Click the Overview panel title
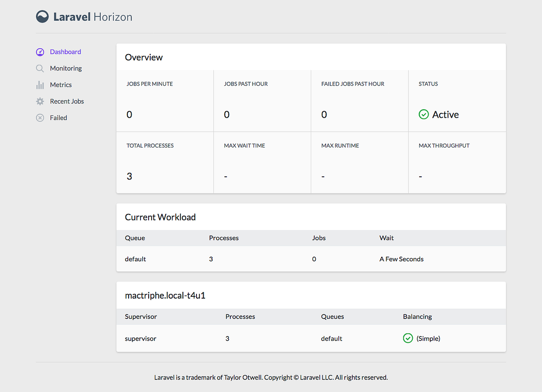 click(144, 57)
